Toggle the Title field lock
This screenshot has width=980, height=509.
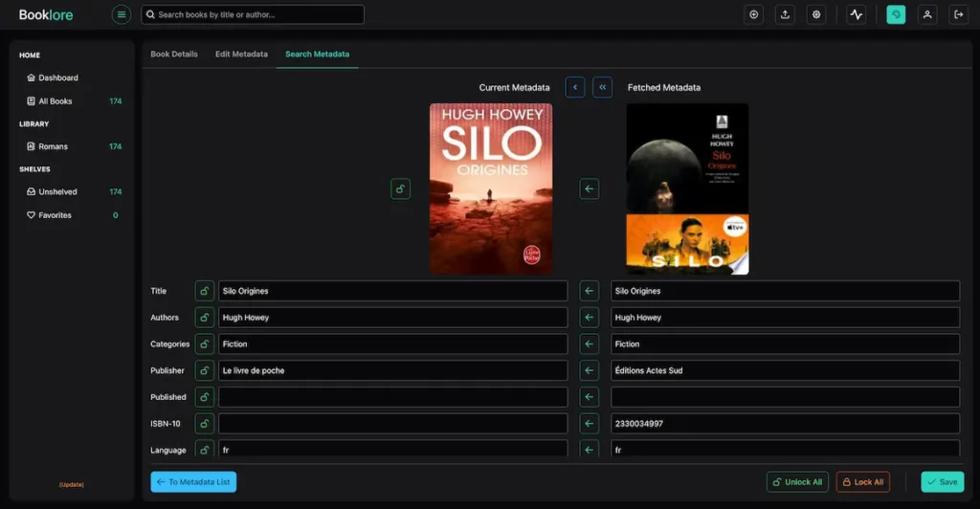tap(205, 291)
